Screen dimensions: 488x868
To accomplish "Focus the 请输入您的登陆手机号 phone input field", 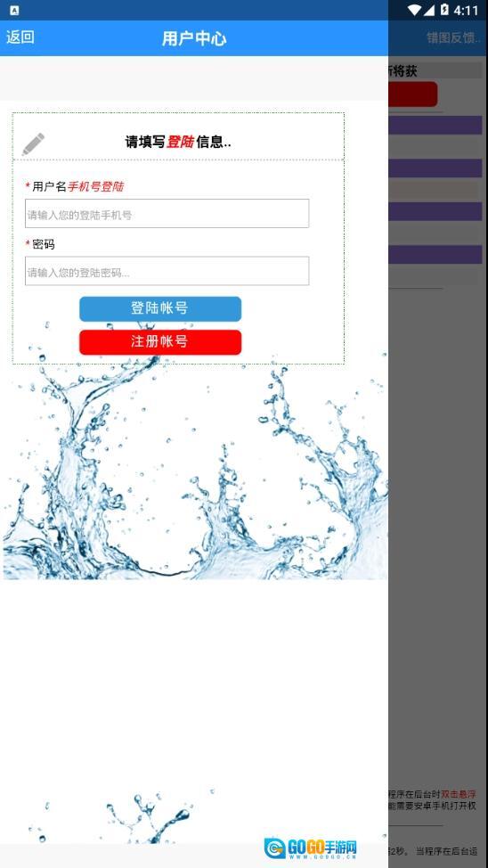I will pyautogui.click(x=167, y=214).
